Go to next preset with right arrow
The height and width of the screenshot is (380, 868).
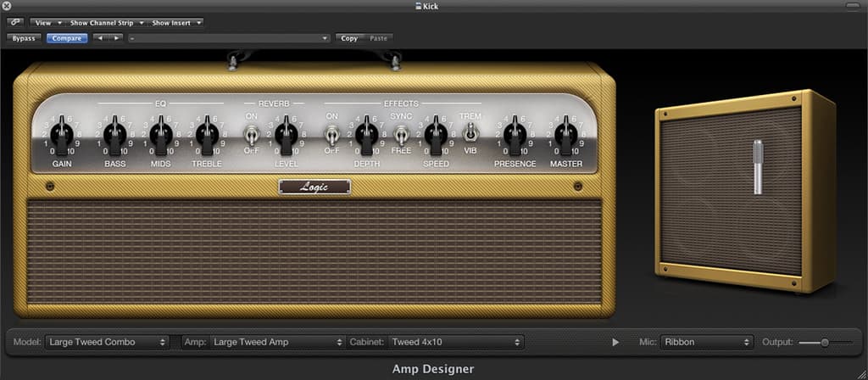coord(115,38)
